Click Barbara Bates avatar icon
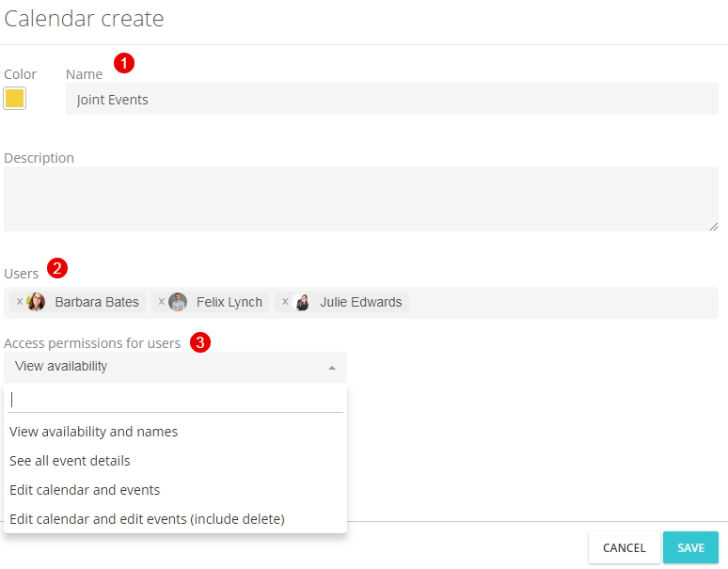Viewport: 728px width, 569px height. point(37,302)
